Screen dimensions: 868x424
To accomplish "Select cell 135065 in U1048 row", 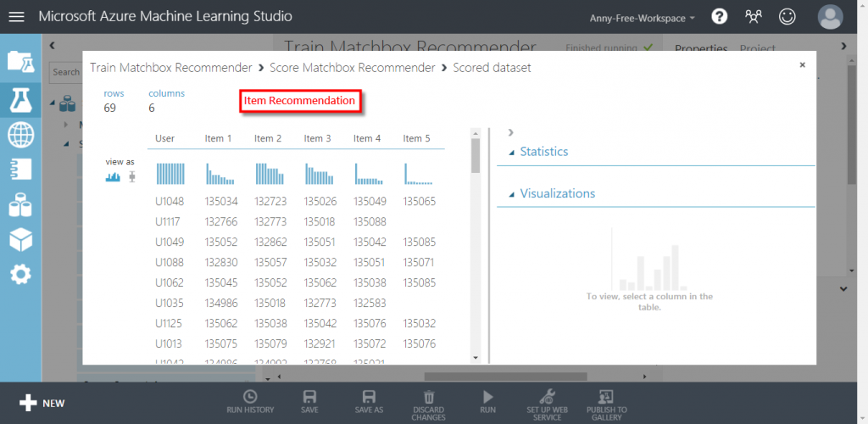I will pyautogui.click(x=419, y=202).
